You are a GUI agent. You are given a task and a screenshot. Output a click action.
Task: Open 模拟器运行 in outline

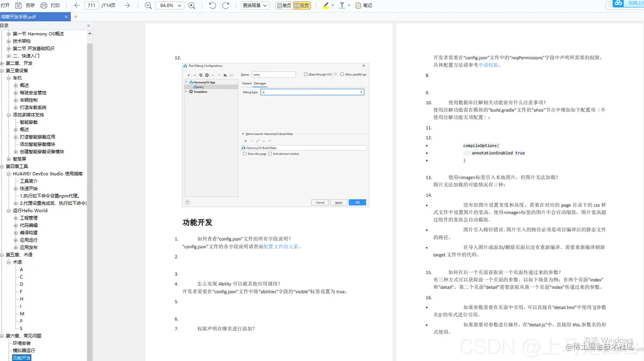click(24, 350)
